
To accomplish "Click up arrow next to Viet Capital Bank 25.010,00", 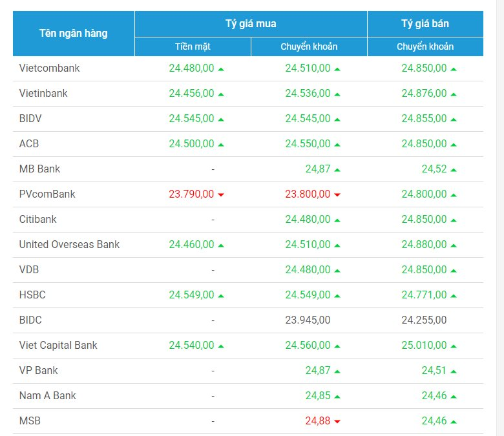I will [454, 346].
